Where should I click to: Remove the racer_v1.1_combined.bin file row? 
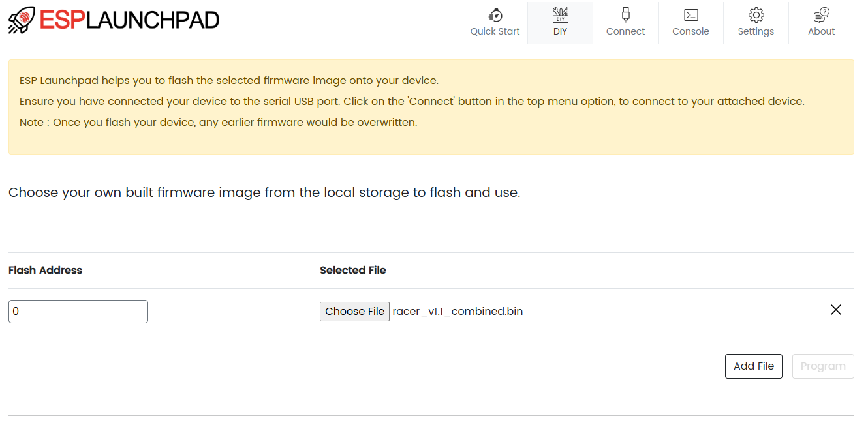(835, 310)
